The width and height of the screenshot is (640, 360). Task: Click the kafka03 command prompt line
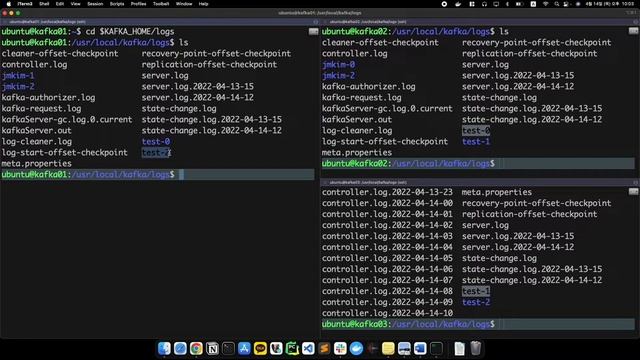coord(478,324)
